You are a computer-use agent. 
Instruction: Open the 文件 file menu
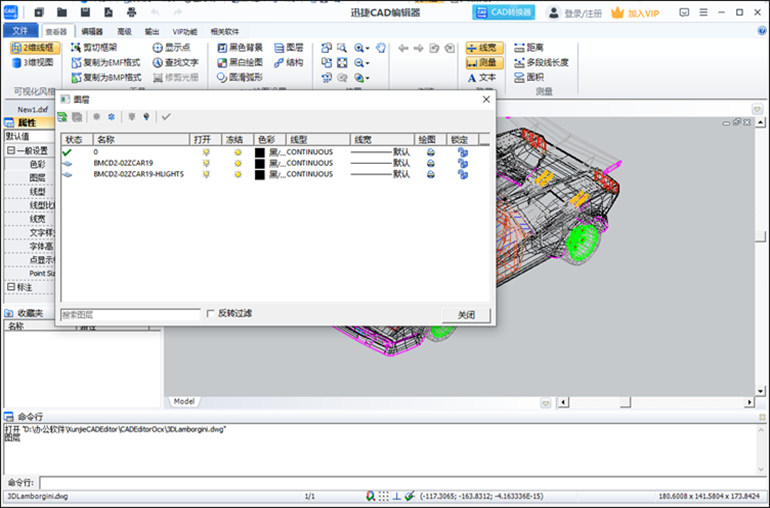tap(20, 30)
